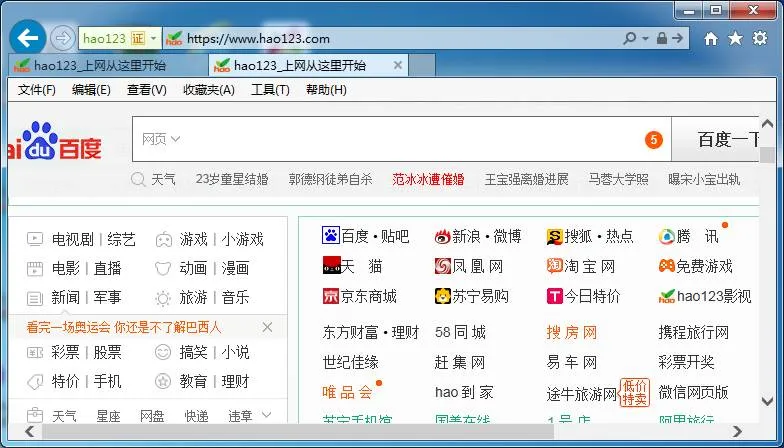
Task: Open the 工具(T) menu
Action: click(x=270, y=90)
